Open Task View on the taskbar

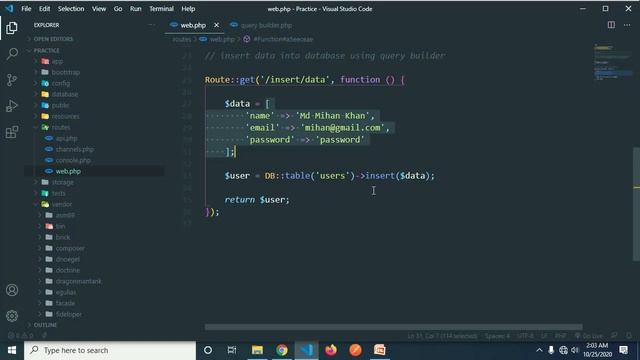tap(232, 350)
